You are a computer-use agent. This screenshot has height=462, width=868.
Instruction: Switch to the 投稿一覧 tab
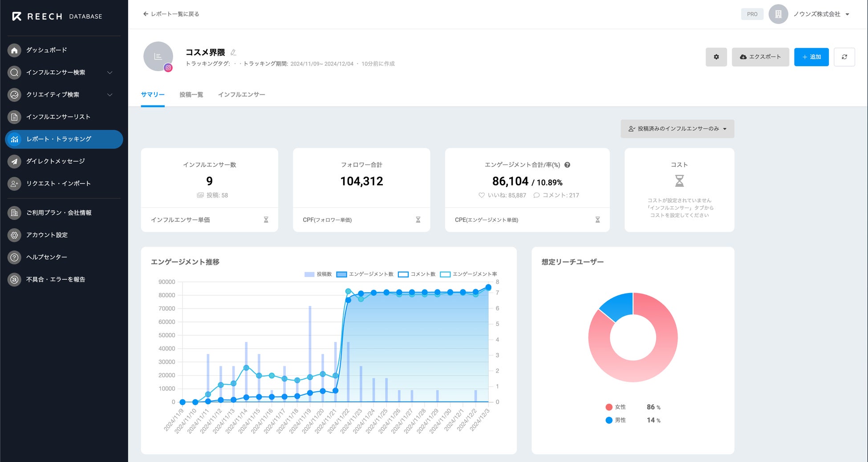(191, 95)
